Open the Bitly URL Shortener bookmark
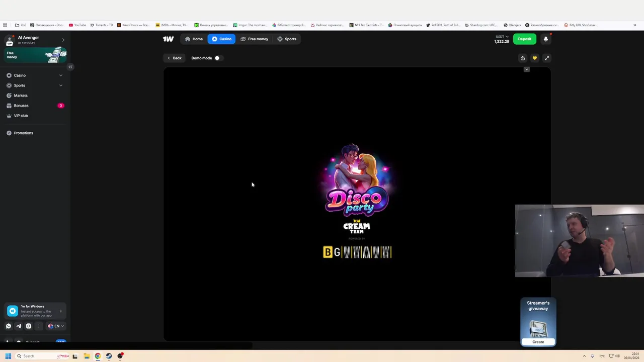 (x=581, y=25)
